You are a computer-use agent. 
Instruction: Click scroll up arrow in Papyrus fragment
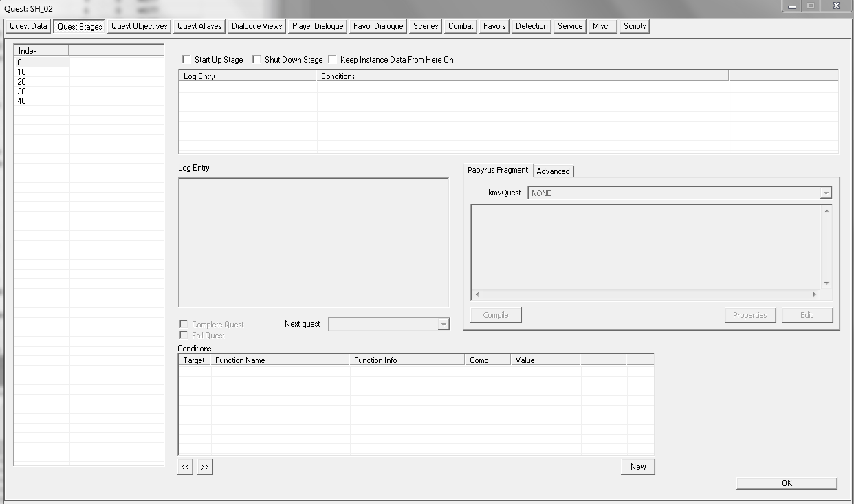[826, 211]
